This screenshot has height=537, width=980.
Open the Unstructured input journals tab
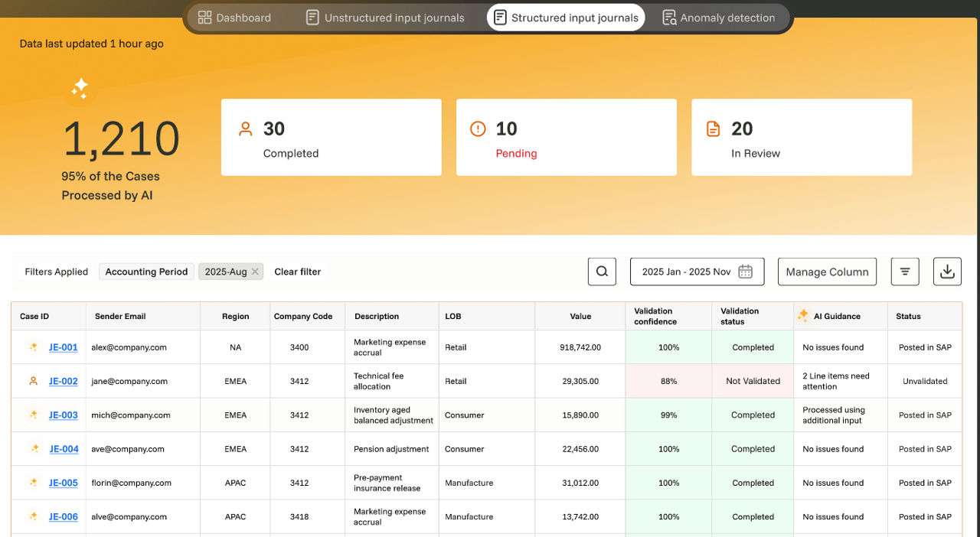coord(385,18)
